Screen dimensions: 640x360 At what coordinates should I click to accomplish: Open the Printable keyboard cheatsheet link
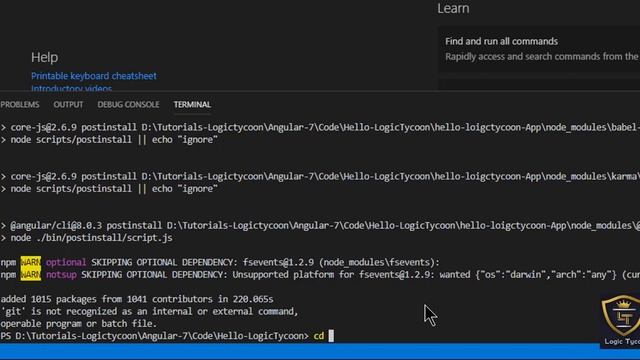tap(93, 76)
